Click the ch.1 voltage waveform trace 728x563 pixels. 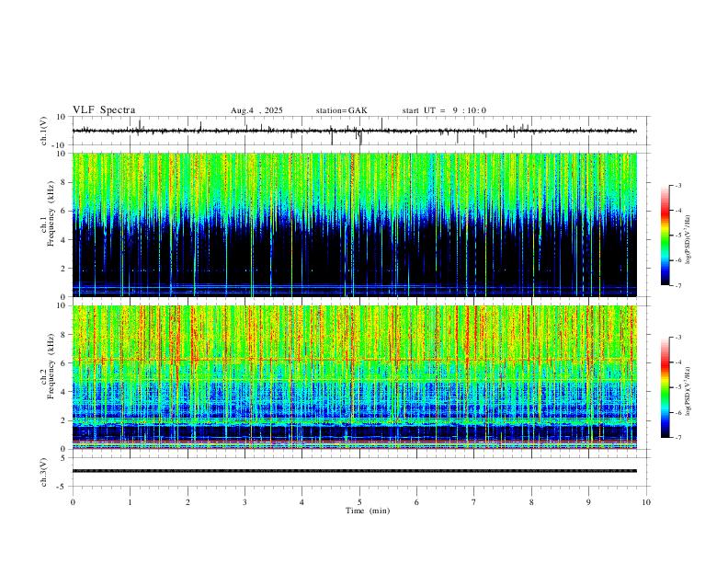tap(354, 131)
